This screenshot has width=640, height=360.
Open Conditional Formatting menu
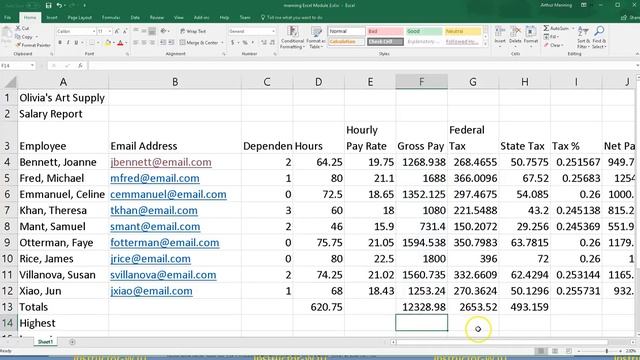[292, 38]
